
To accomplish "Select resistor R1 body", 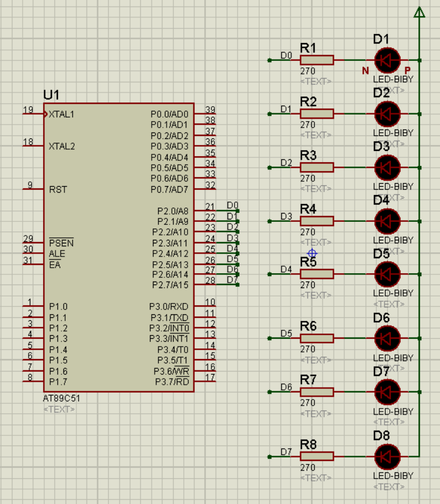I will (x=317, y=60).
